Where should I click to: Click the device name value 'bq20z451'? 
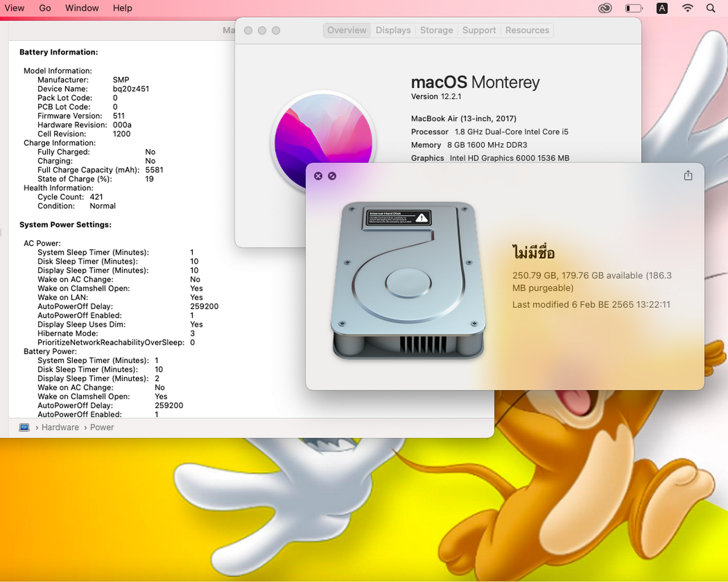click(131, 89)
